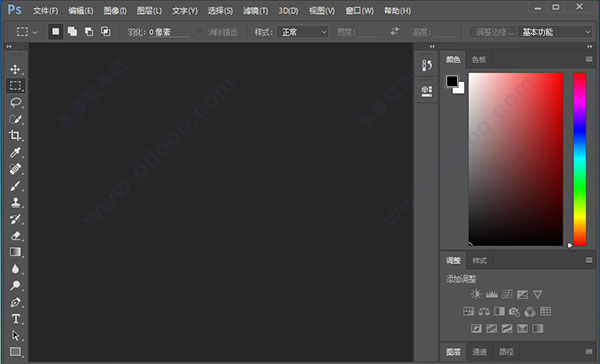The height and width of the screenshot is (364, 600).
Task: Open the 颜色 panel flyout menu
Action: click(x=589, y=59)
